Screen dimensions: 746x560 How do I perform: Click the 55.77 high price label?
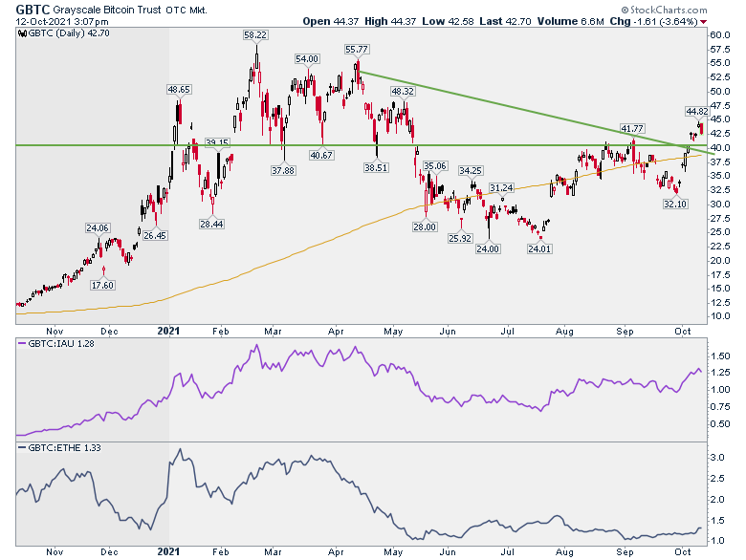tap(357, 49)
